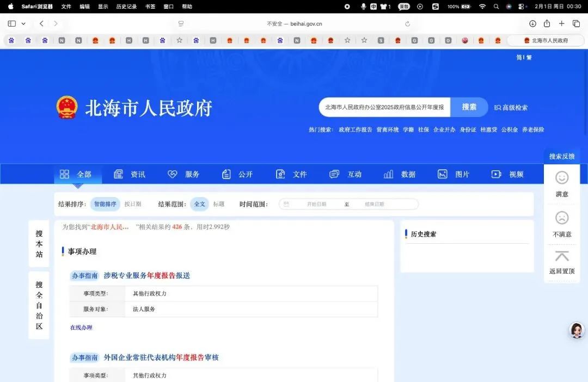This screenshot has width=588, height=382.
Task: Sort results by 按日期
Action: pyautogui.click(x=133, y=204)
